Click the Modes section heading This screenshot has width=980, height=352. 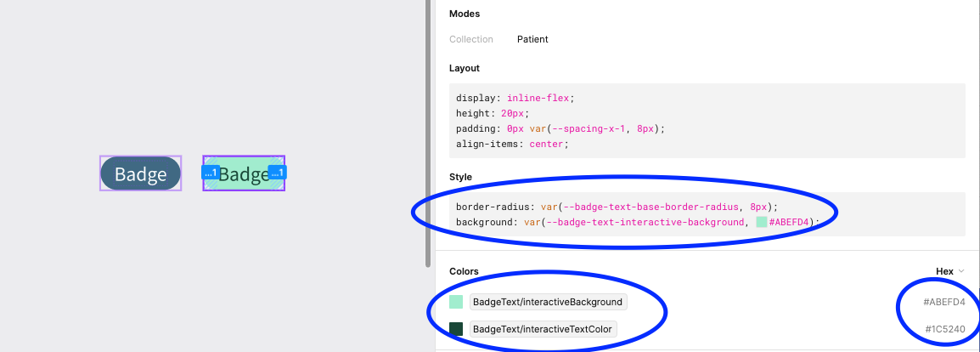click(x=465, y=14)
